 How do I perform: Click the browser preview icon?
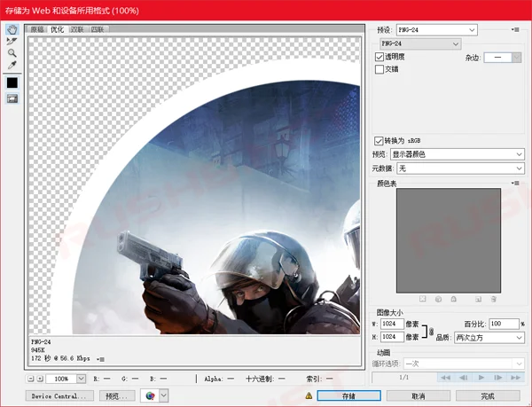pyautogui.click(x=150, y=395)
